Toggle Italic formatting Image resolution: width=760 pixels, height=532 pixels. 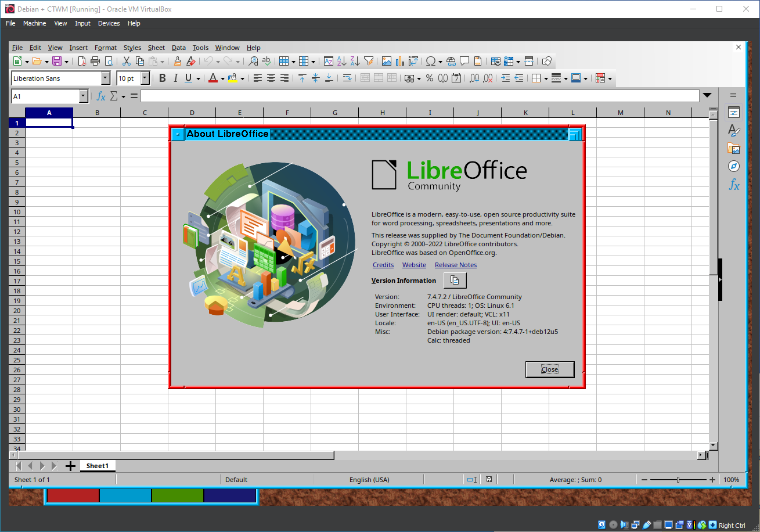[175, 78]
